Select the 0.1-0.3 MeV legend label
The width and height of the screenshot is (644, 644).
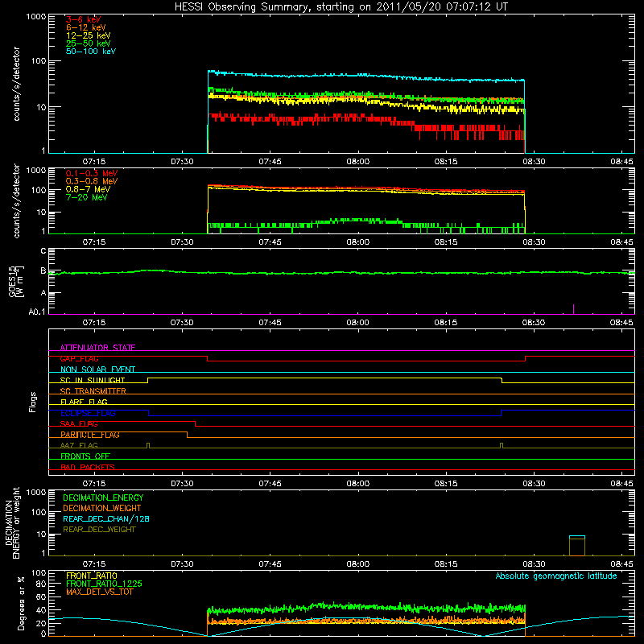click(x=92, y=173)
